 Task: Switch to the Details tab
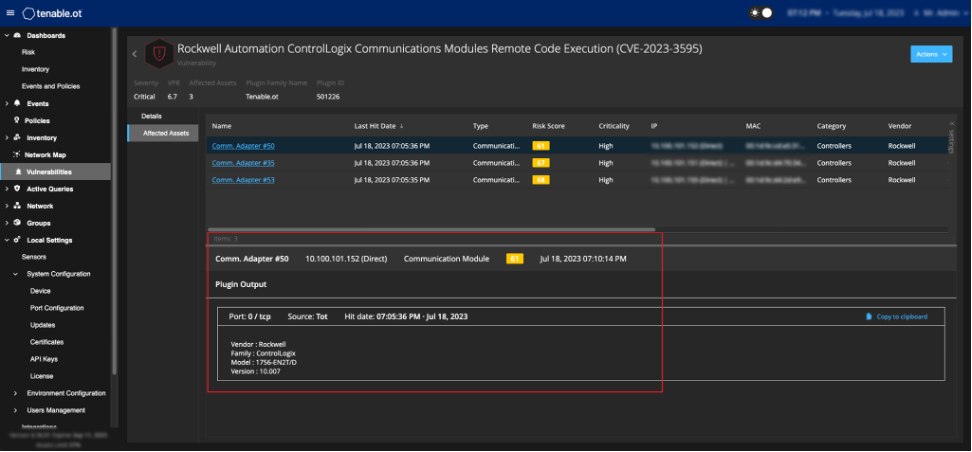(x=151, y=116)
